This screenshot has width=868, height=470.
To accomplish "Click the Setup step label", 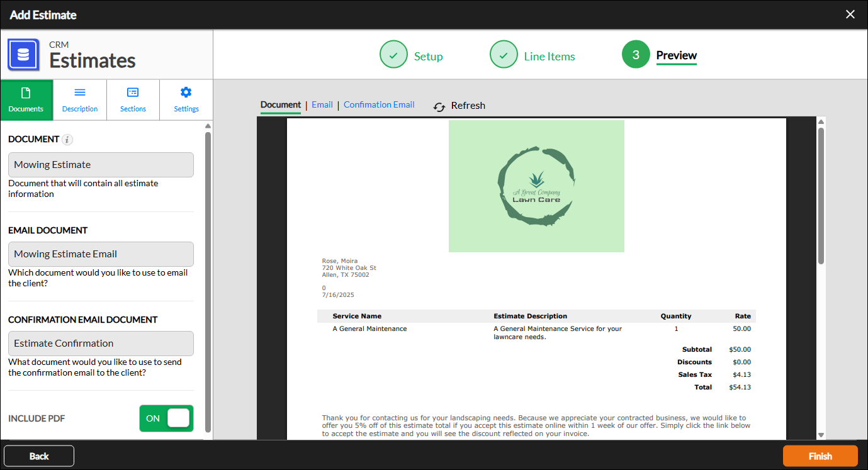I will (428, 57).
